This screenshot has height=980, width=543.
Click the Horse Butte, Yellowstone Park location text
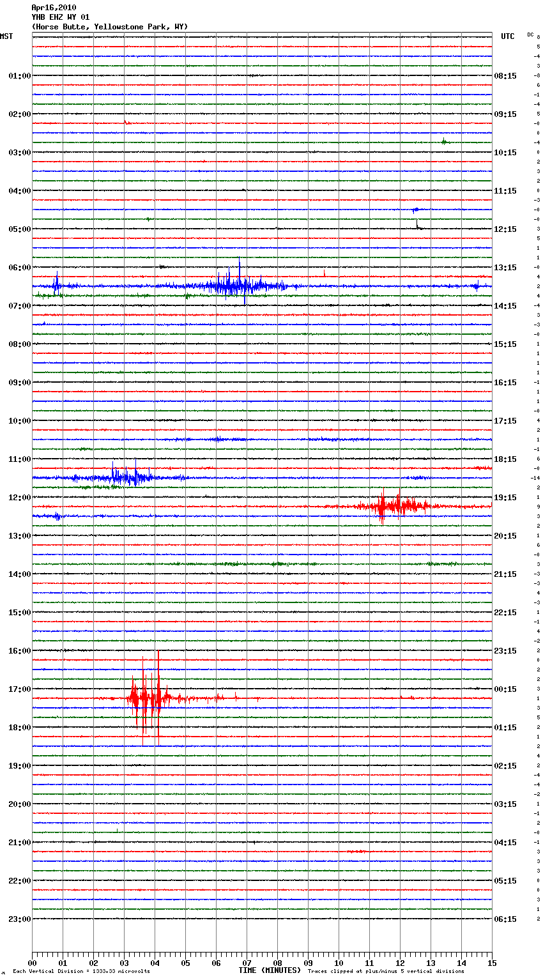coord(109,27)
